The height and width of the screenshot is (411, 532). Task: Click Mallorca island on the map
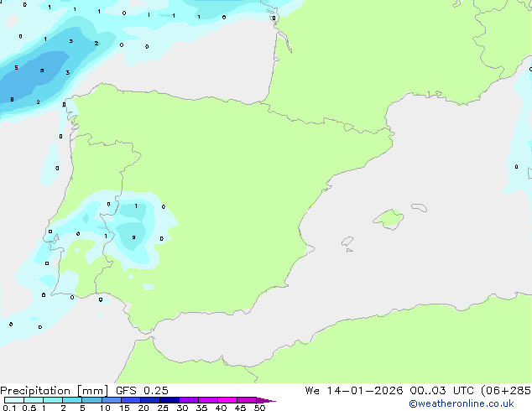389,219
